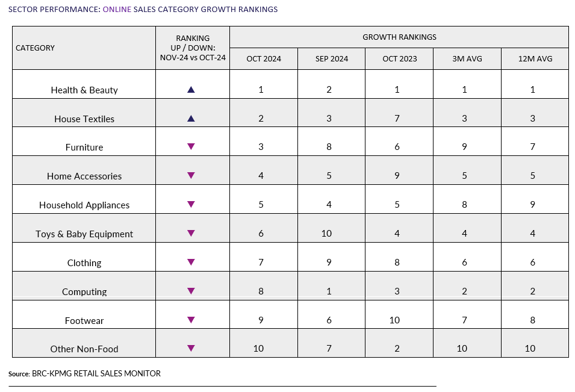Screen dimensions: 575x392
Task: Click Health & Beauty 12M AVG value 1
Action: pos(532,90)
